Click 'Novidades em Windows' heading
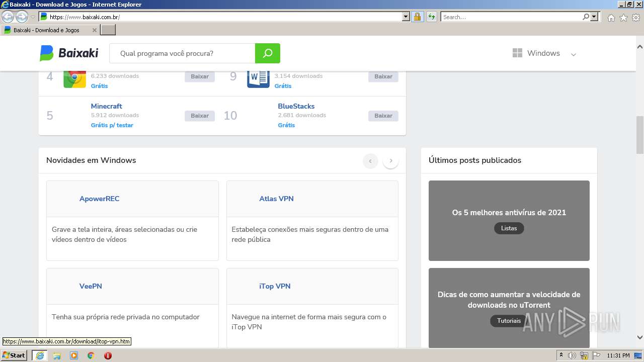The image size is (644, 362). click(91, 160)
